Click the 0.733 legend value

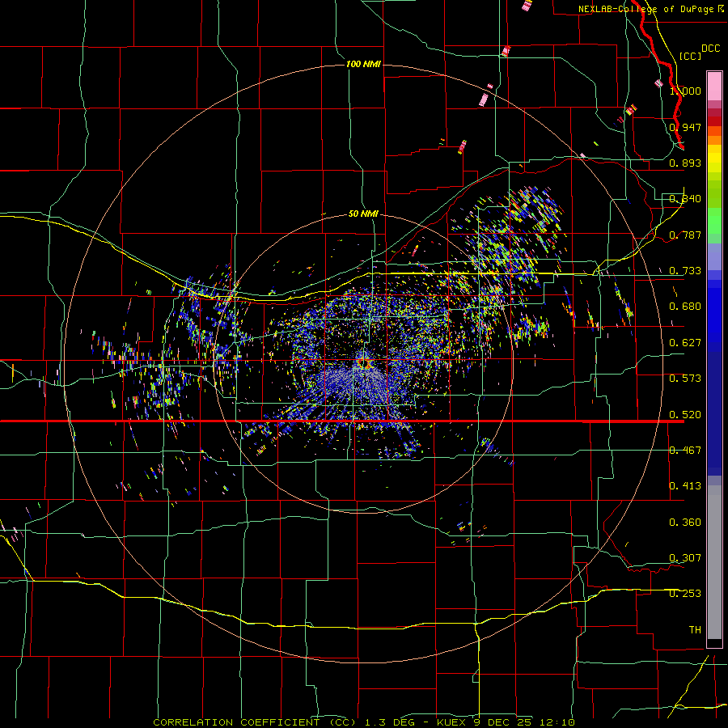click(685, 271)
